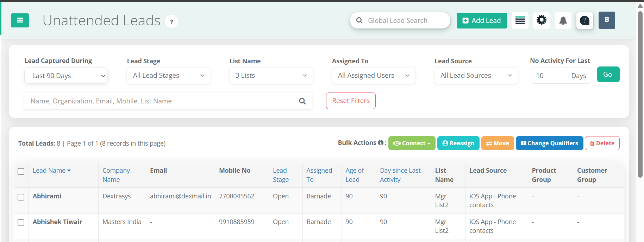Screen dimensions: 644x242
Task: Open the hamburger side menu
Action: click(x=20, y=20)
